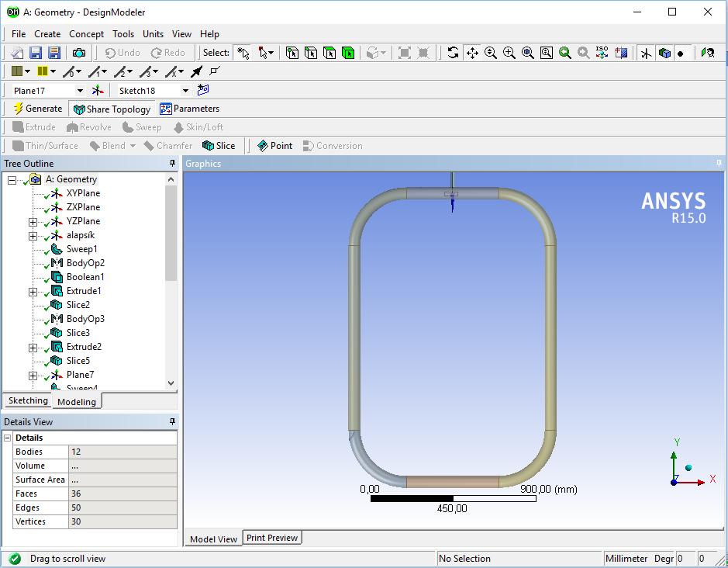728x568 pixels.
Task: Collapse the A: Geometry root node
Action: point(12,180)
